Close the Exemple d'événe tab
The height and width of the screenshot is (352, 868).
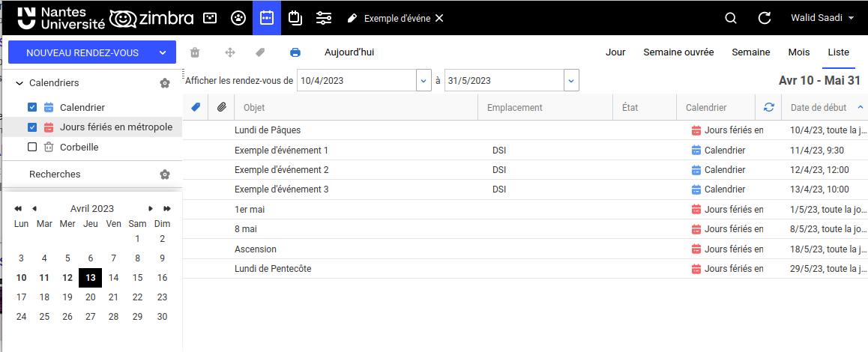tap(439, 18)
